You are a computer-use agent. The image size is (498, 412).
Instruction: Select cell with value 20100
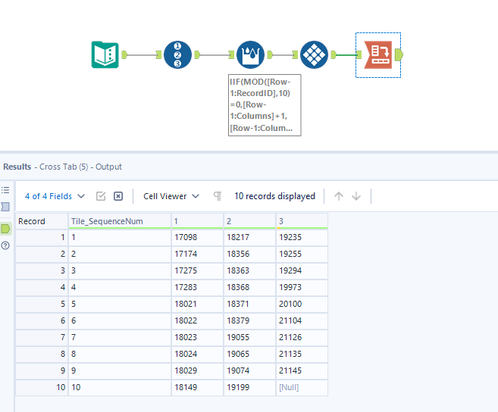tap(302, 304)
